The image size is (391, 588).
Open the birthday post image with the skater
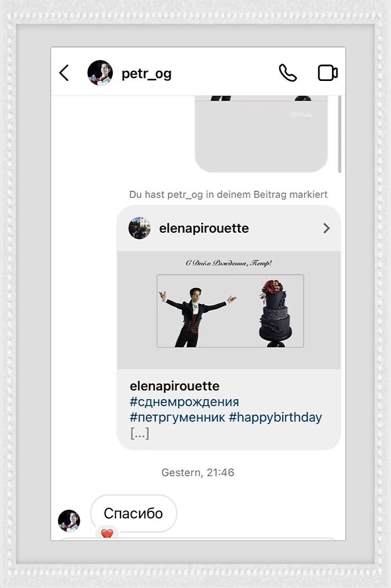[230, 310]
